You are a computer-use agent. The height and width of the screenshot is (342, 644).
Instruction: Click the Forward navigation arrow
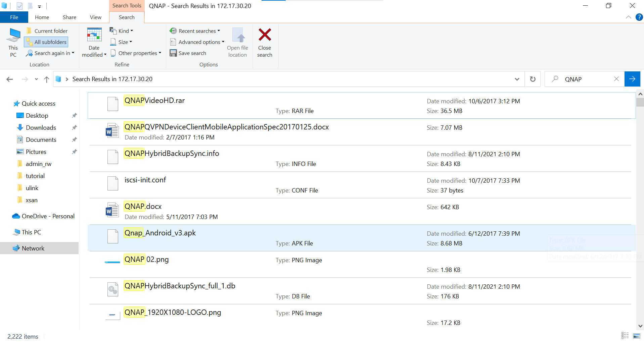[x=25, y=79]
